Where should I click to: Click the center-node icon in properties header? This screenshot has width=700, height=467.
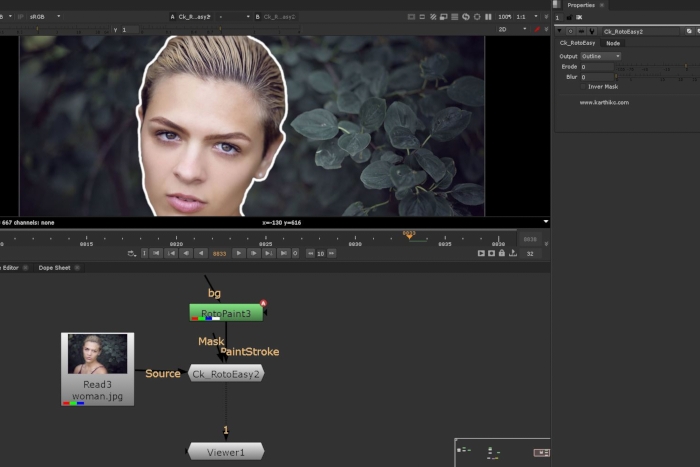570,31
